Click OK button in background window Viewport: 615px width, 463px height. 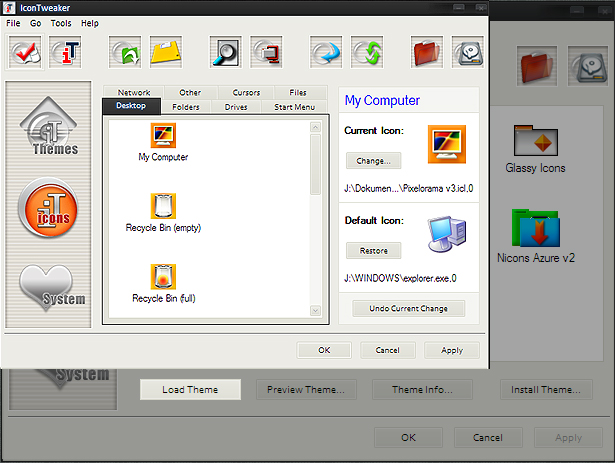[x=408, y=437]
